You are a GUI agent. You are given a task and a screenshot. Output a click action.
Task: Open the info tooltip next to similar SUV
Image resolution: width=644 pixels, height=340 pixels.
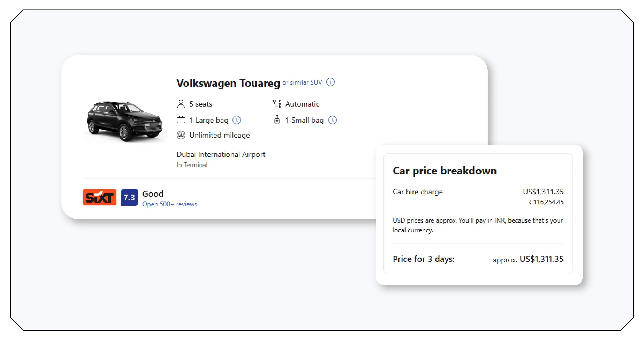coord(331,82)
